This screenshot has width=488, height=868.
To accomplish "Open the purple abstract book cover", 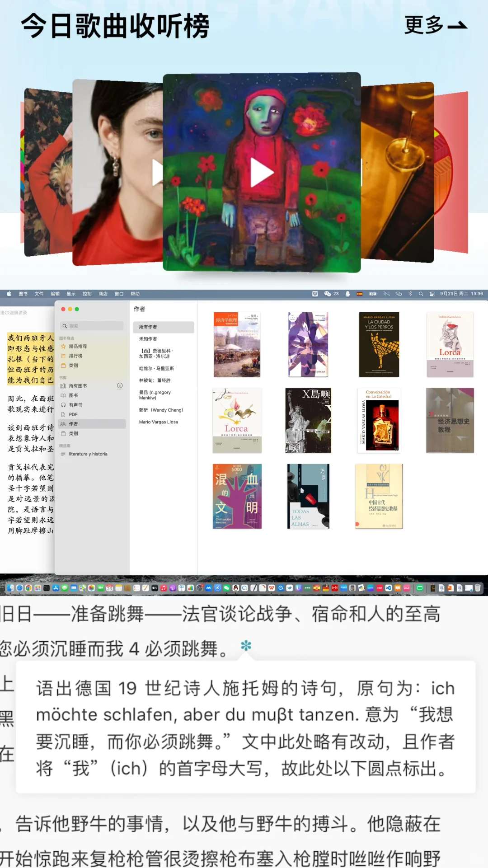I will (308, 344).
